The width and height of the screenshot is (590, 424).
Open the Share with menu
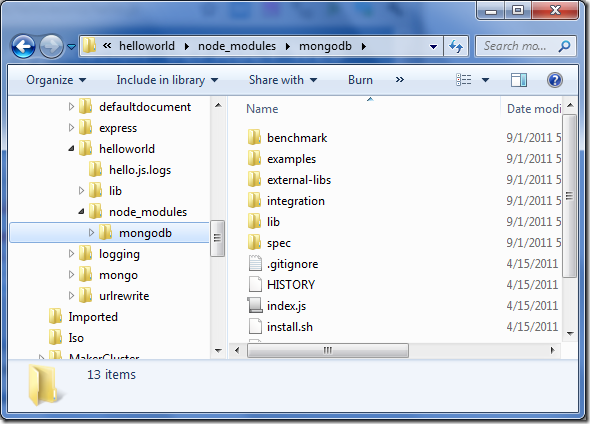283,80
